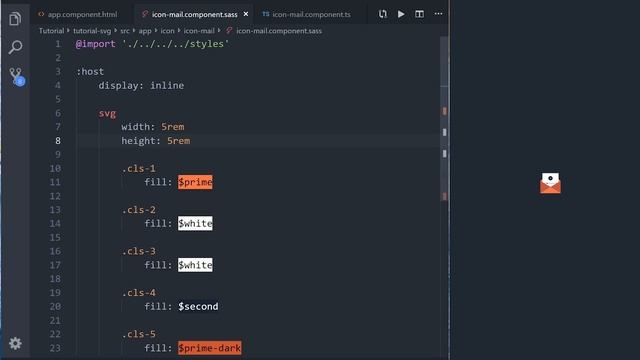Click the './../../../styles' import path
The image size is (640, 360).
176,44
